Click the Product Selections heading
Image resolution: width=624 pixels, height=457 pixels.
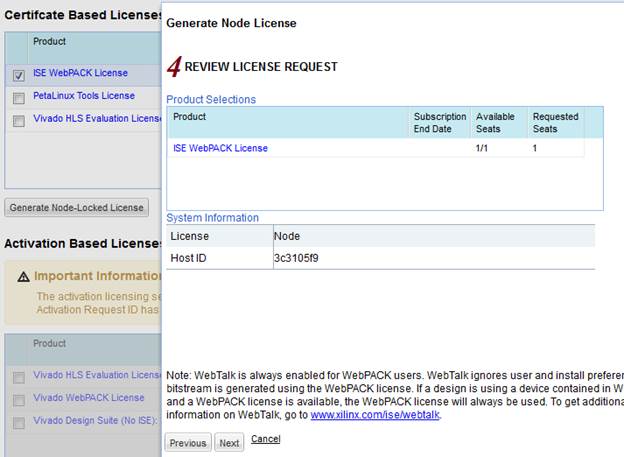click(x=211, y=99)
